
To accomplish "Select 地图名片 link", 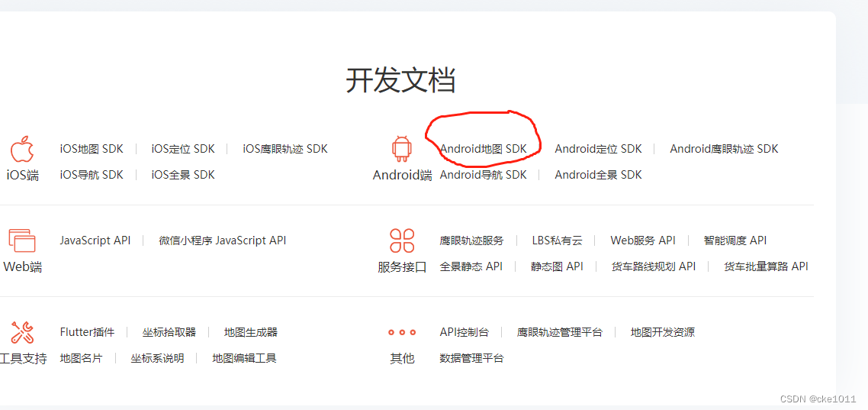I will coord(82,358).
